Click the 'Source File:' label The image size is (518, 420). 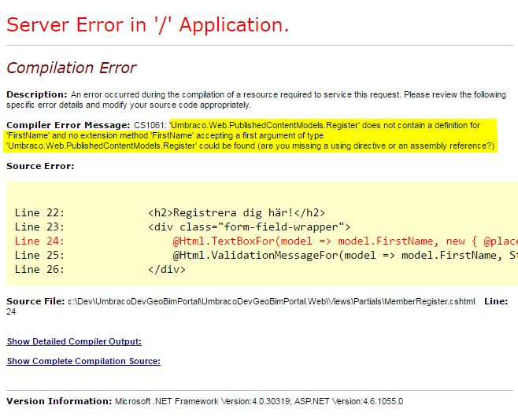[35, 301]
